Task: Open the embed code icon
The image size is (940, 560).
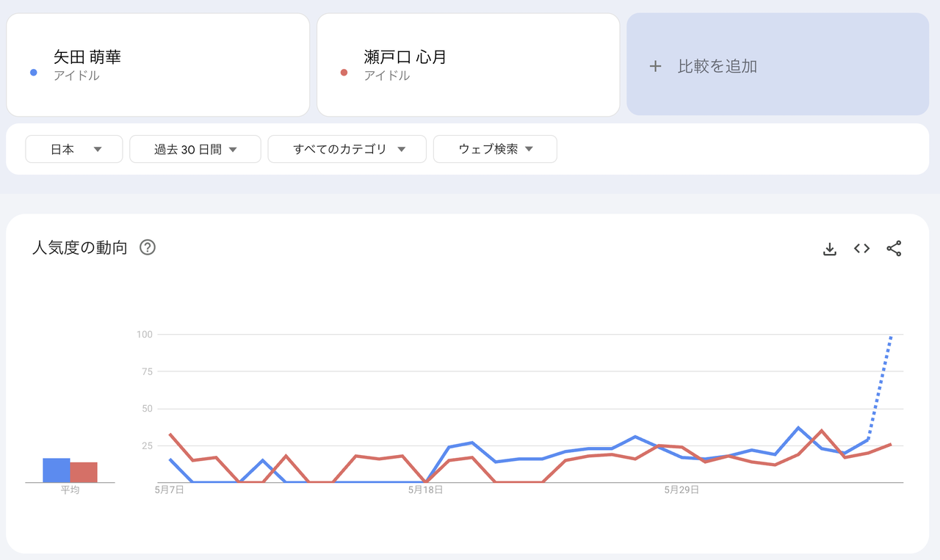Action: (x=861, y=249)
